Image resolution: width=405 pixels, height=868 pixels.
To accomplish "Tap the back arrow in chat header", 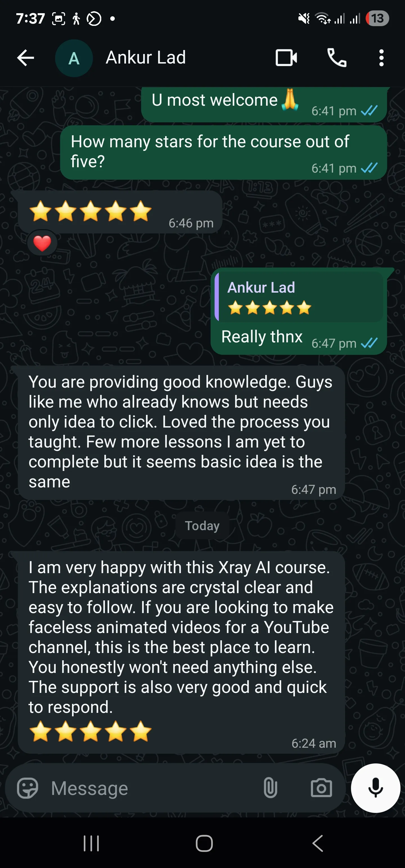I will 26,58.
